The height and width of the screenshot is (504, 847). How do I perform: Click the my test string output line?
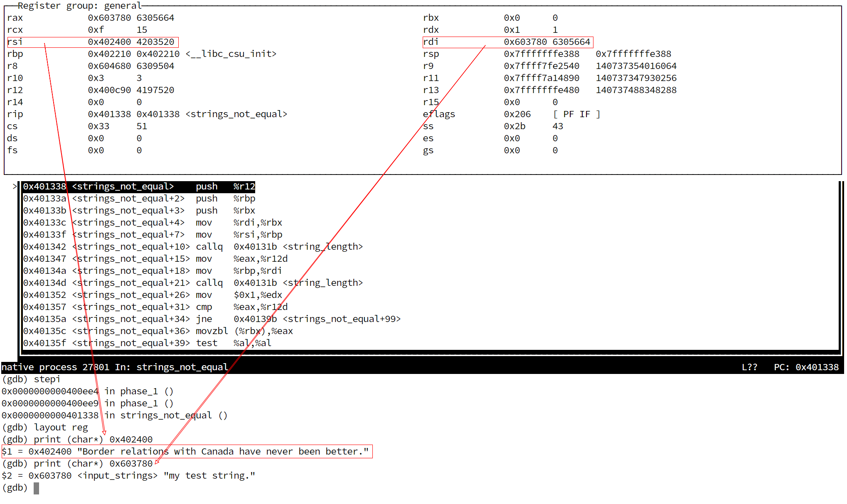coord(129,475)
